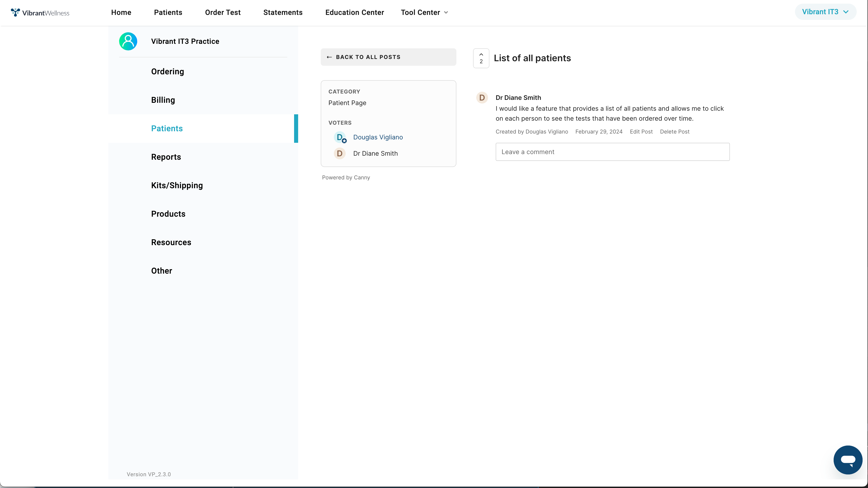Click the Vibrant Wellness logo

coord(40,12)
